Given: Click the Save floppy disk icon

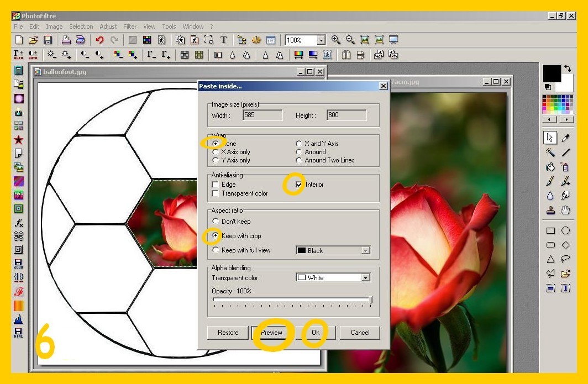Looking at the screenshot, I should tap(48, 40).
